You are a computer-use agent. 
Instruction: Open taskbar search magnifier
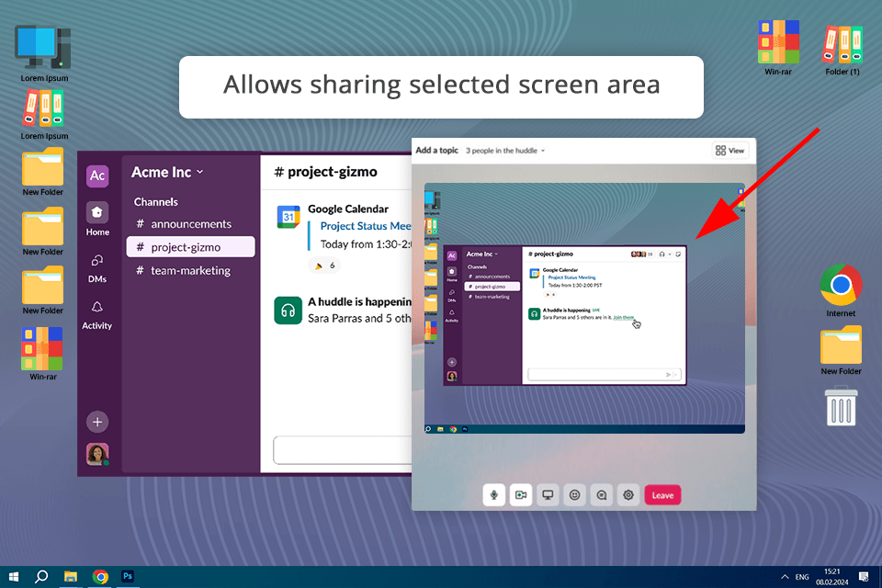point(41,577)
